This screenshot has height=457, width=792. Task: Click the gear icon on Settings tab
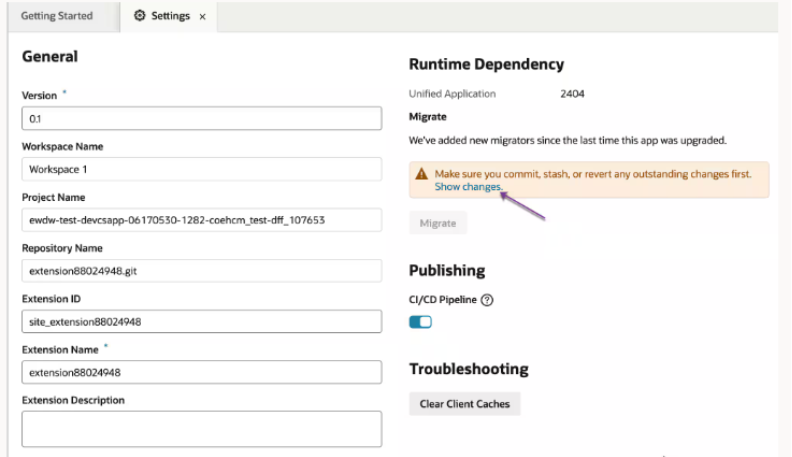click(139, 16)
